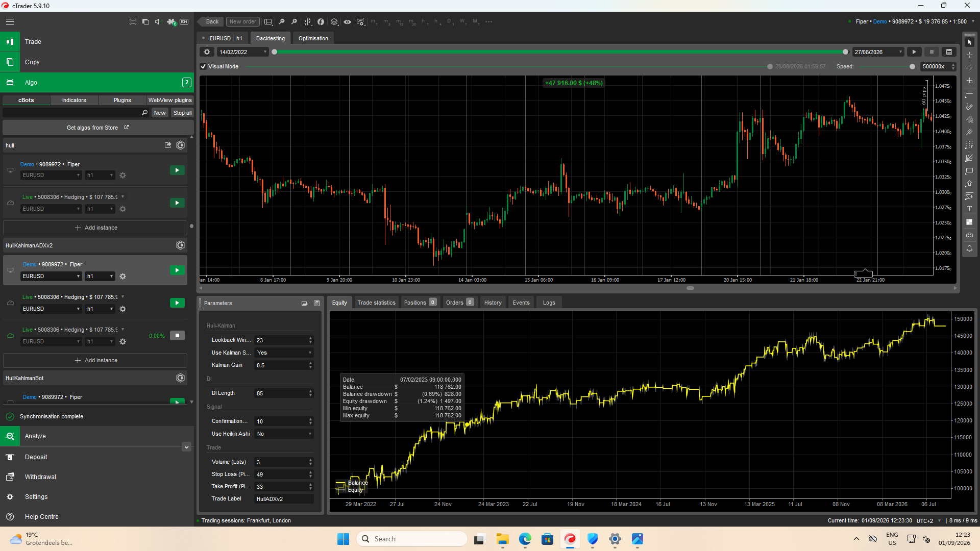Image resolution: width=980 pixels, height=551 pixels.
Task: Open EURUSD symbol dropdown for HullKahlmanADXv2 Demo
Action: pyautogui.click(x=51, y=277)
